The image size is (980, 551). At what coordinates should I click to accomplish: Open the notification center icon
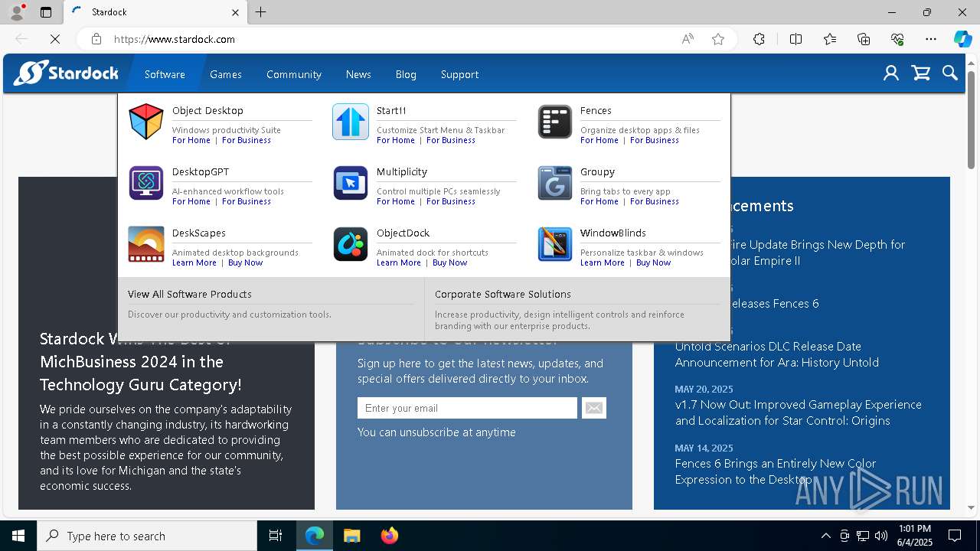point(955,536)
